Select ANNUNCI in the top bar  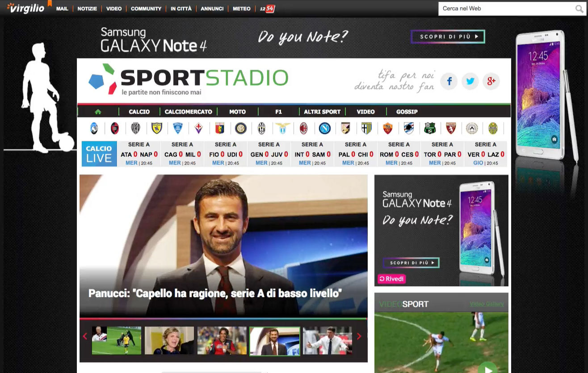[x=212, y=8]
